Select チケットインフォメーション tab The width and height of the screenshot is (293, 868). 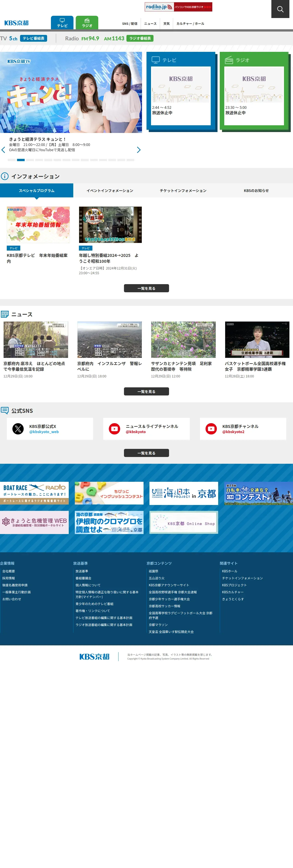(x=183, y=190)
